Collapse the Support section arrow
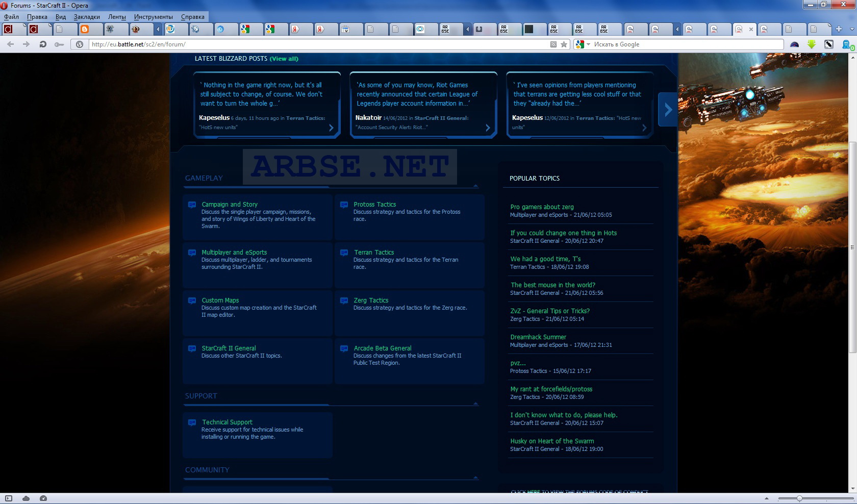 (475, 404)
